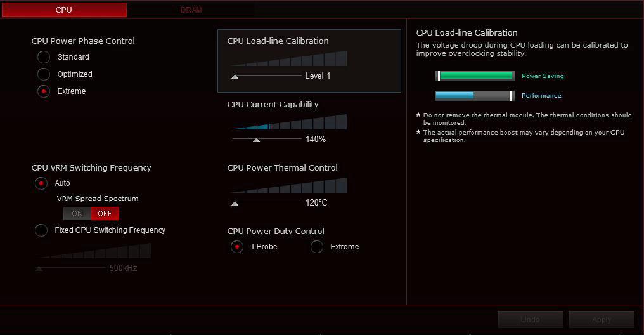Switch to the DRAM tab
Image resolution: width=644 pixels, height=335 pixels.
point(191,10)
